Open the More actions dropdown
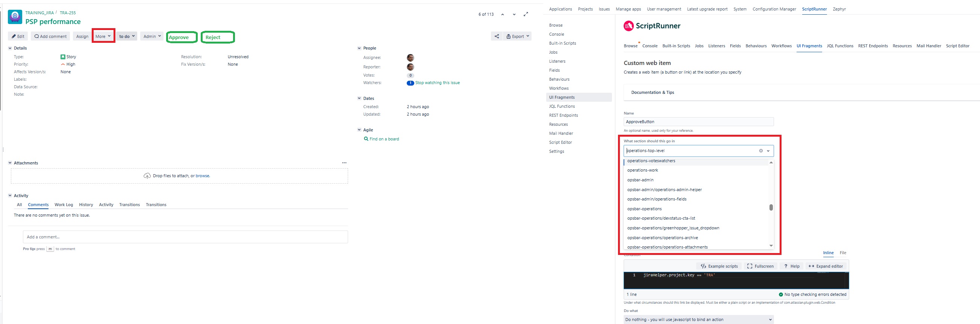 (x=103, y=36)
